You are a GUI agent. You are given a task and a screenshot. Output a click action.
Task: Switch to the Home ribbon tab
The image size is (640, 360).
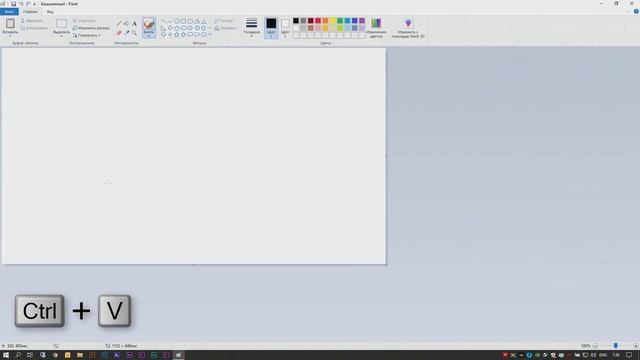point(30,12)
